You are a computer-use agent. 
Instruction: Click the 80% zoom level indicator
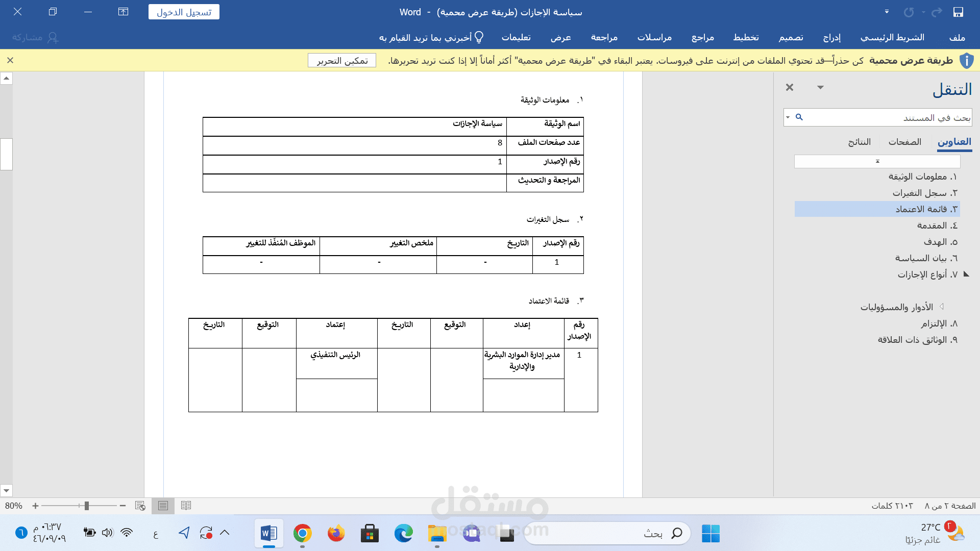pyautogui.click(x=14, y=506)
